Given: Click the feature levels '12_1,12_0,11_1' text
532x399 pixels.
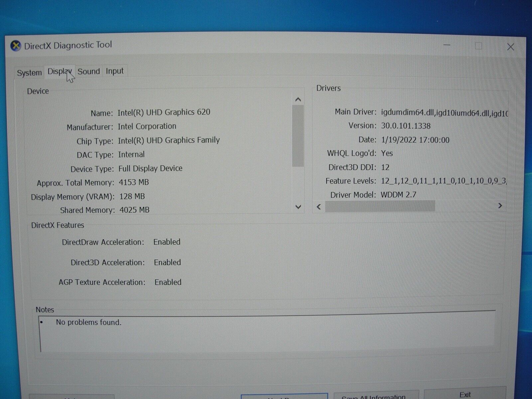Looking at the screenshot, I should 408,181.
